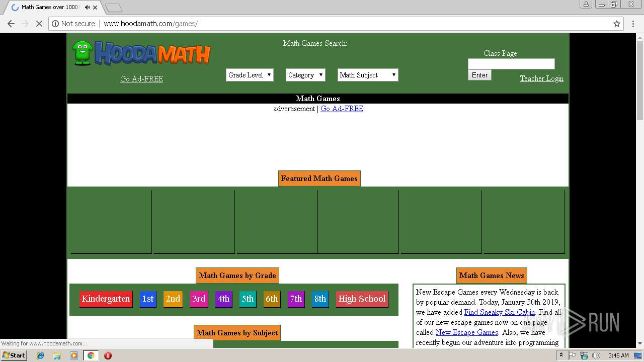Viewport: 644px width, 362px height.
Task: Click the volume icon in the system tray
Action: click(596, 355)
